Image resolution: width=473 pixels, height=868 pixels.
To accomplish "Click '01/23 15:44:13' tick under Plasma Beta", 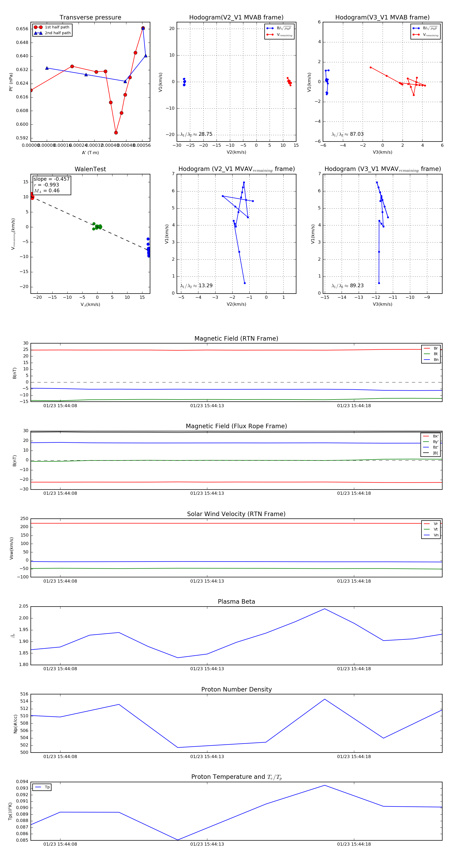I will [207, 669].
